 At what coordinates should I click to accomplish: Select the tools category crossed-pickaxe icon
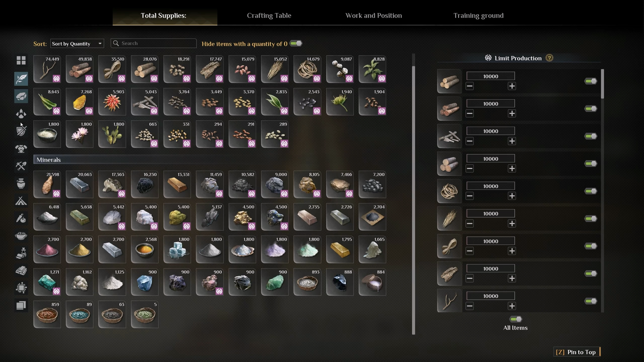pos(21,166)
